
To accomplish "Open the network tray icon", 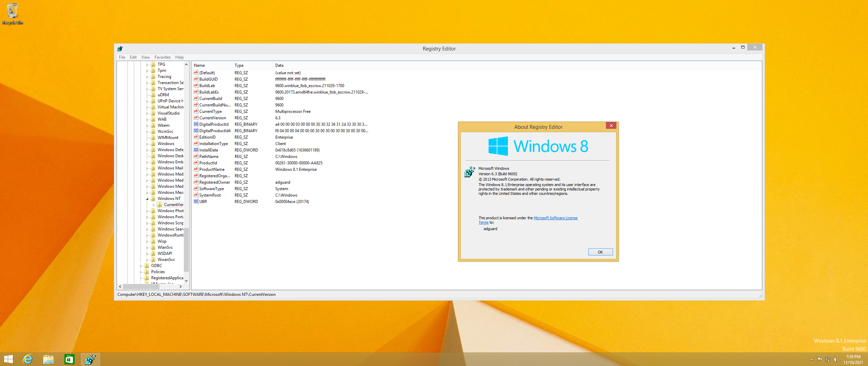I will coord(828,360).
